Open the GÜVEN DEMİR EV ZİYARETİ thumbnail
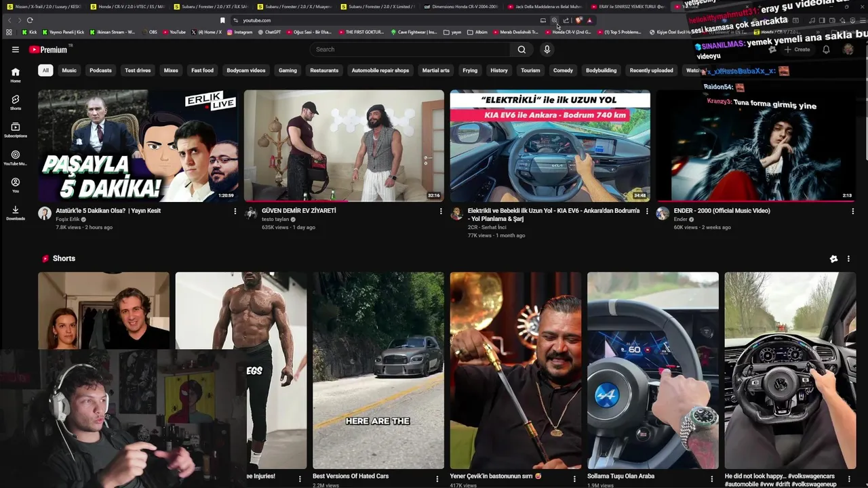 (344, 146)
